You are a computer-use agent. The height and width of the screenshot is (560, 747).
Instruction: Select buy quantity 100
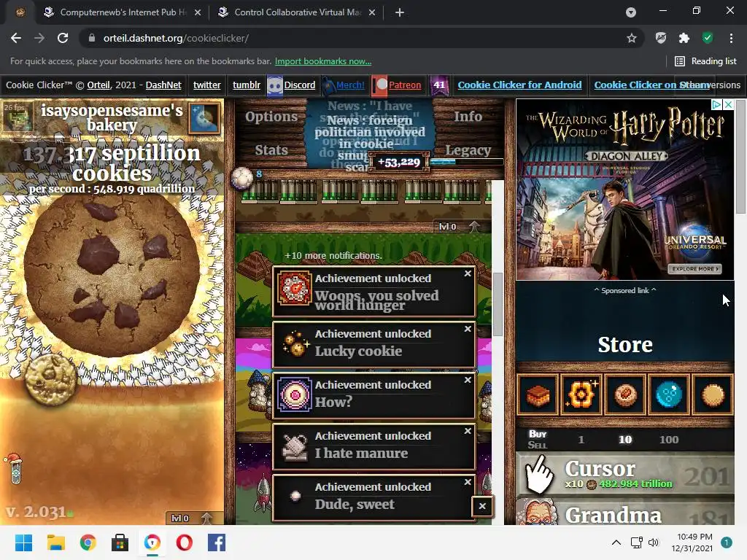point(669,440)
